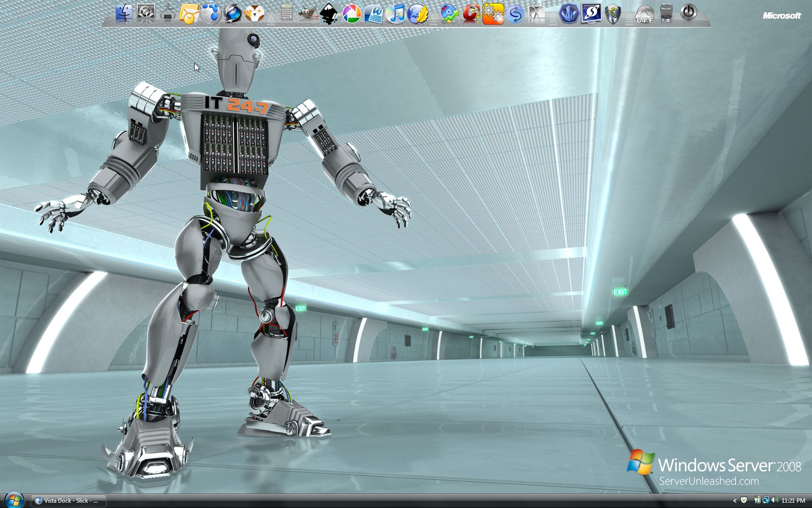Launch GIMP from the dock
The width and height of the screenshot is (812, 508).
click(307, 14)
